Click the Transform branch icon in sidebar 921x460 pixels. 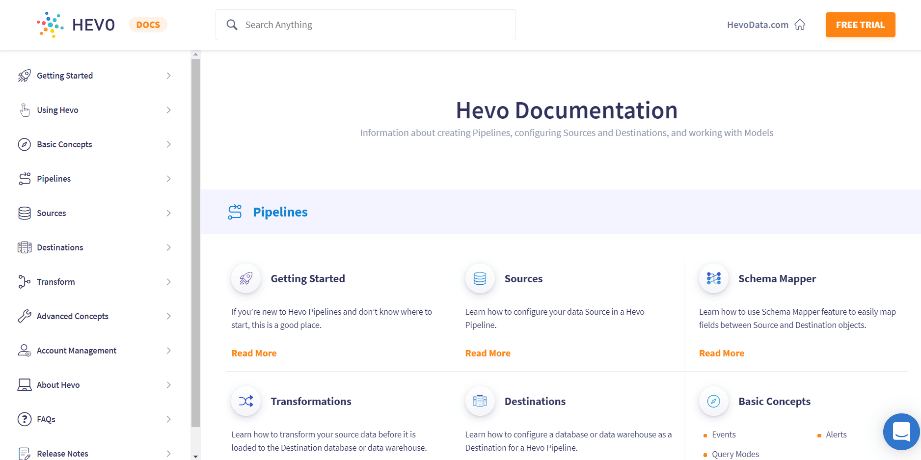(24, 282)
